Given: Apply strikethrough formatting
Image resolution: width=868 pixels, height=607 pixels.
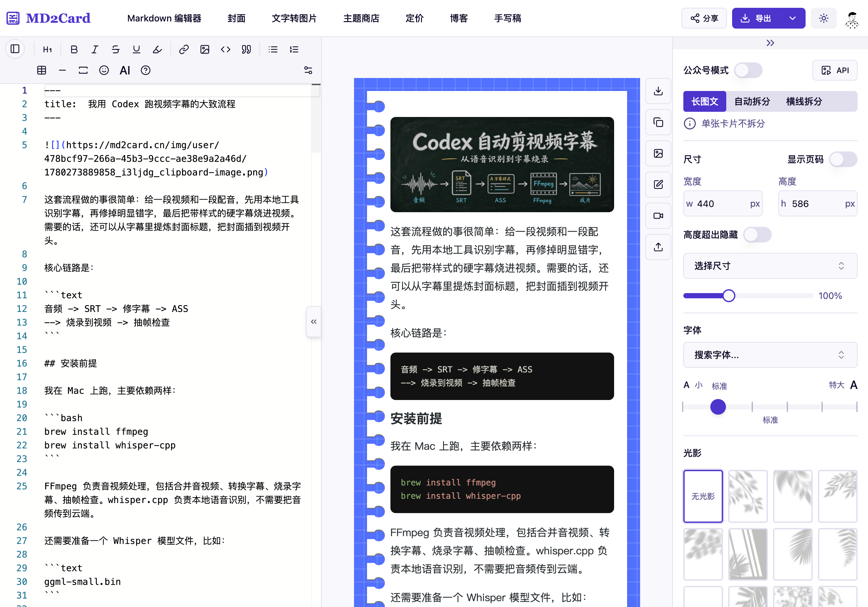Looking at the screenshot, I should pos(116,49).
